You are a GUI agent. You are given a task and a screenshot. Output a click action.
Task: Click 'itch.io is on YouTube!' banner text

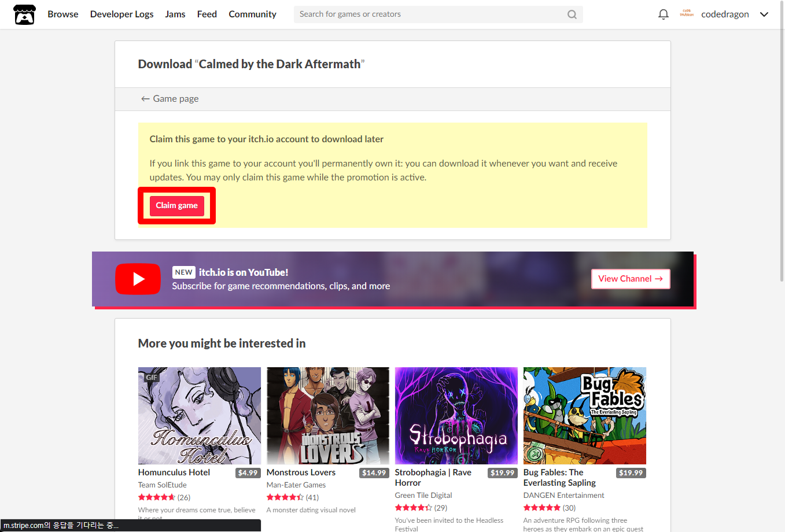[244, 272]
